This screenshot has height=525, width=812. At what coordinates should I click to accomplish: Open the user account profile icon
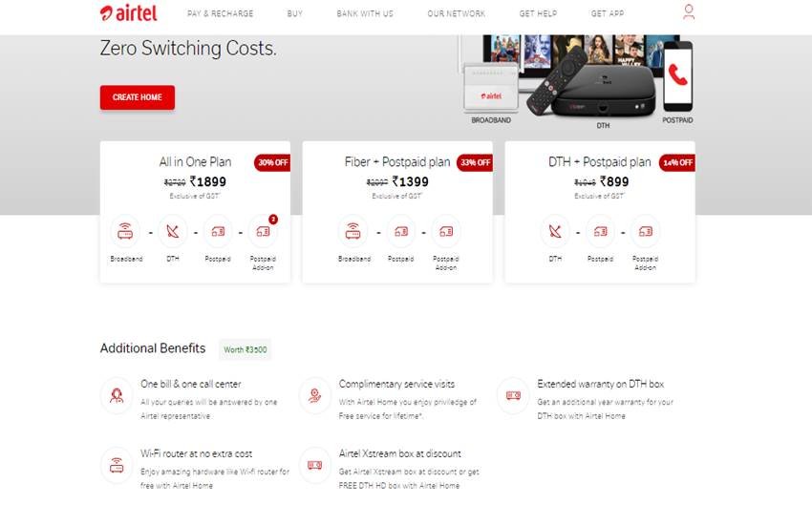coord(688,11)
